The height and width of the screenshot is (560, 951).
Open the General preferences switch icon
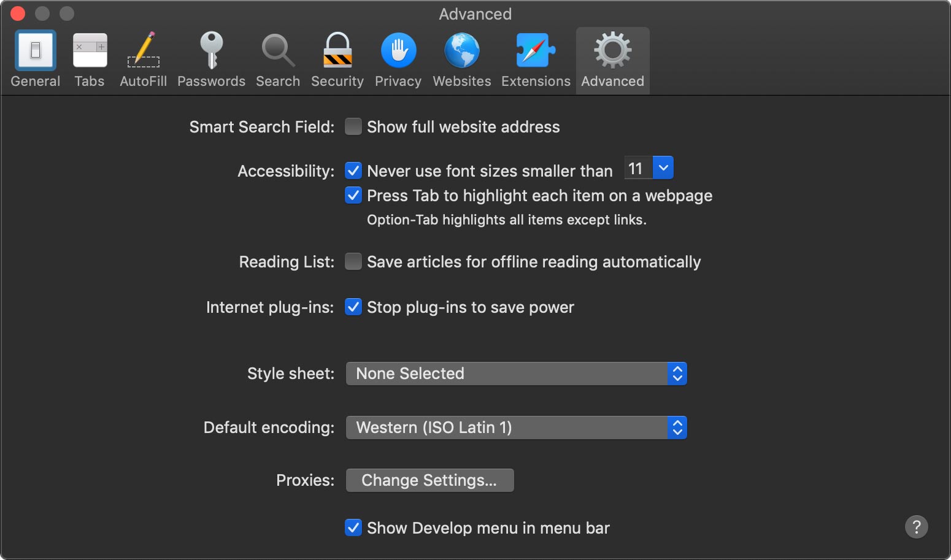coord(36,51)
